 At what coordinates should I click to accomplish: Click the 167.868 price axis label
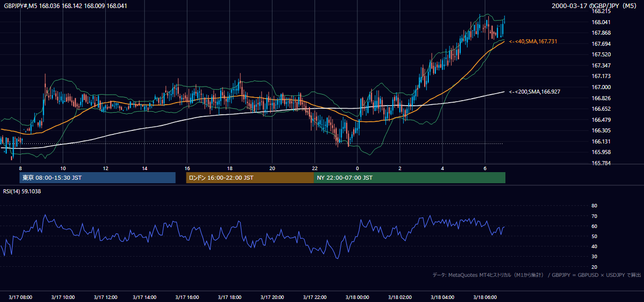pos(601,33)
